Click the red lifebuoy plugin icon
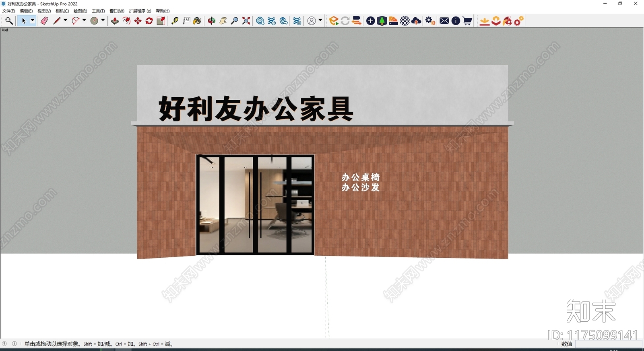Screen dimensions: 644x351 pyautogui.click(x=508, y=21)
